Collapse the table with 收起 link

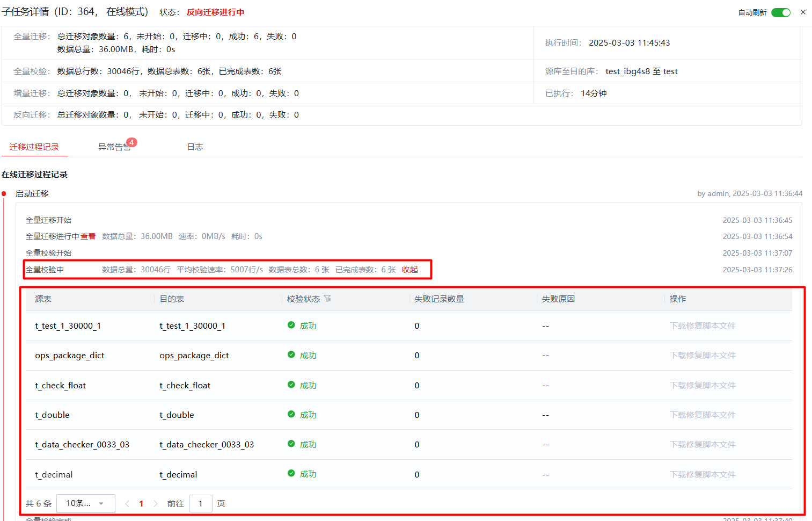[409, 270]
